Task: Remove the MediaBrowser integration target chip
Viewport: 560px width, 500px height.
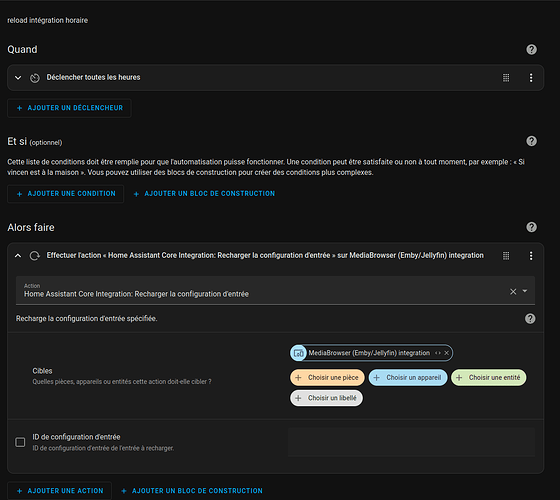Action: tap(446, 353)
